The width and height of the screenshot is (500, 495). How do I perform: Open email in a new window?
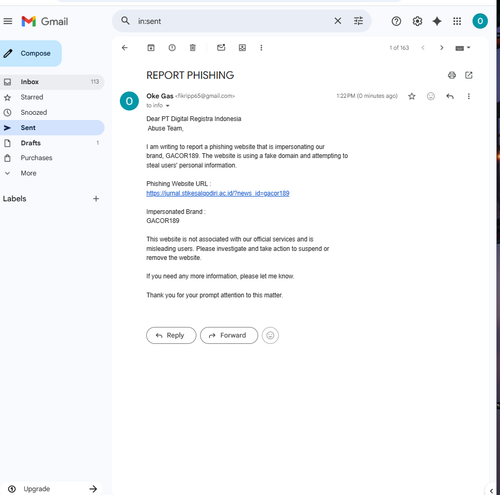click(469, 75)
